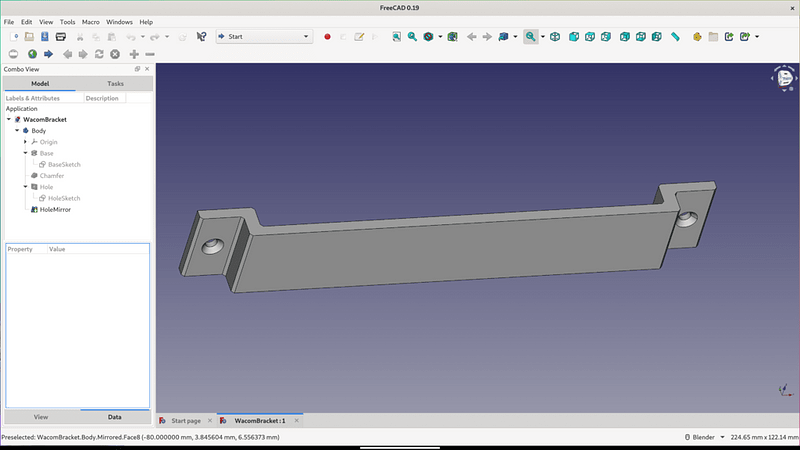
Task: Click the highlighted zoom magnifier toolbar icon
Action: 531,37
